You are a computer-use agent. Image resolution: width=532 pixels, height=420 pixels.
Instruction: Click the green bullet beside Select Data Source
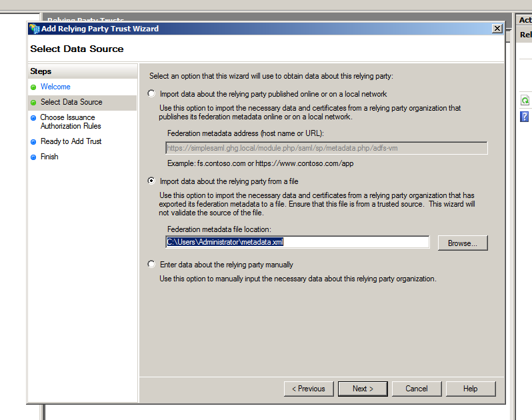pyautogui.click(x=33, y=103)
